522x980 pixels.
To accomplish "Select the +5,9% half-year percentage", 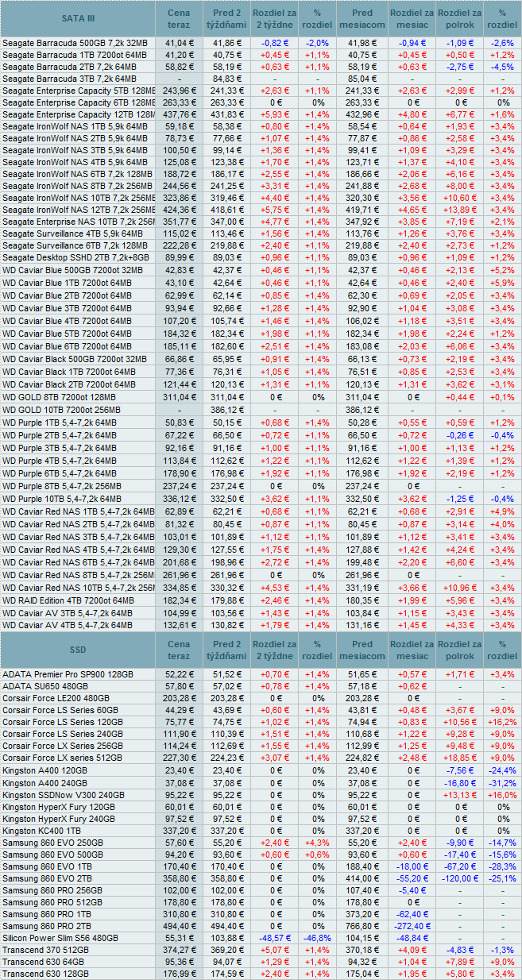I will click(x=502, y=282).
